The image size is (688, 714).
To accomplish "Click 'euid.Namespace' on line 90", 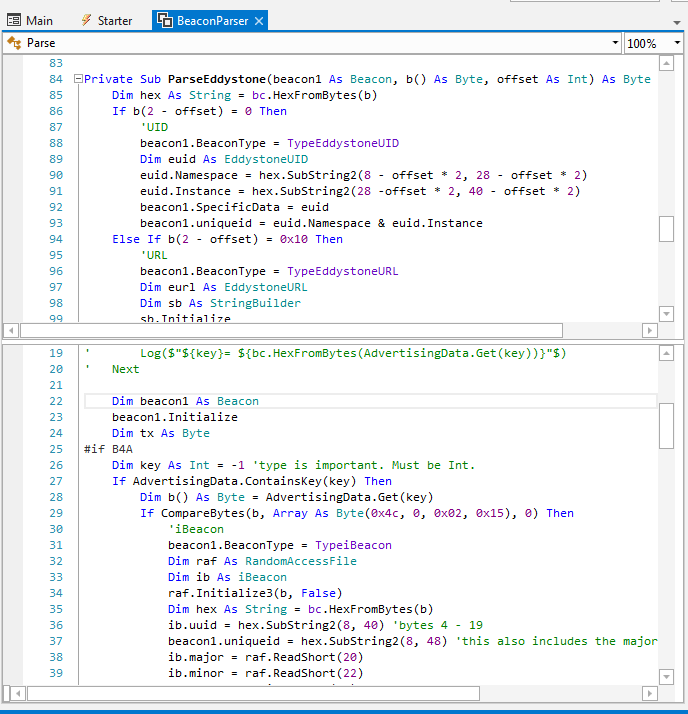I will point(189,175).
